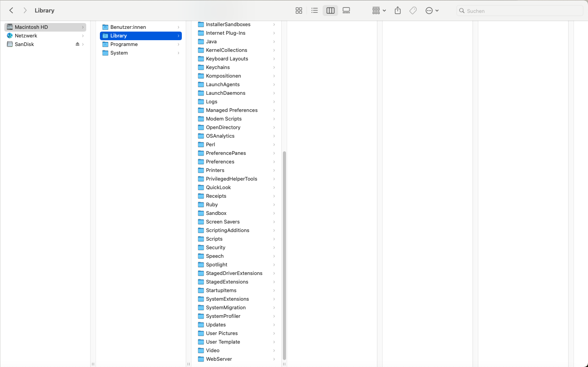Click the Security folder icon
588x367 pixels.
[201, 247]
